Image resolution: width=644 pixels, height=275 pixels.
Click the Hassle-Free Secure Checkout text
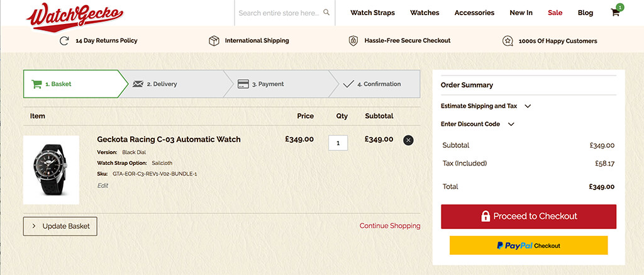coord(408,41)
